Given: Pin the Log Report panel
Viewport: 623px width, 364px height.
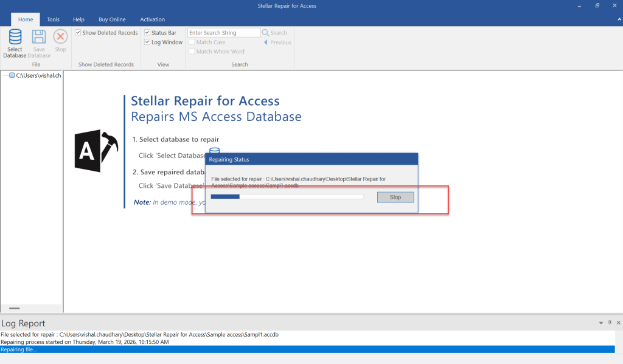Looking at the screenshot, I should click(610, 323).
